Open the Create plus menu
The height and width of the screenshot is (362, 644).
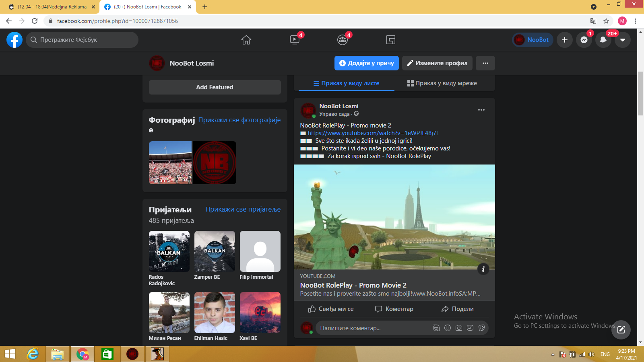tap(565, 40)
